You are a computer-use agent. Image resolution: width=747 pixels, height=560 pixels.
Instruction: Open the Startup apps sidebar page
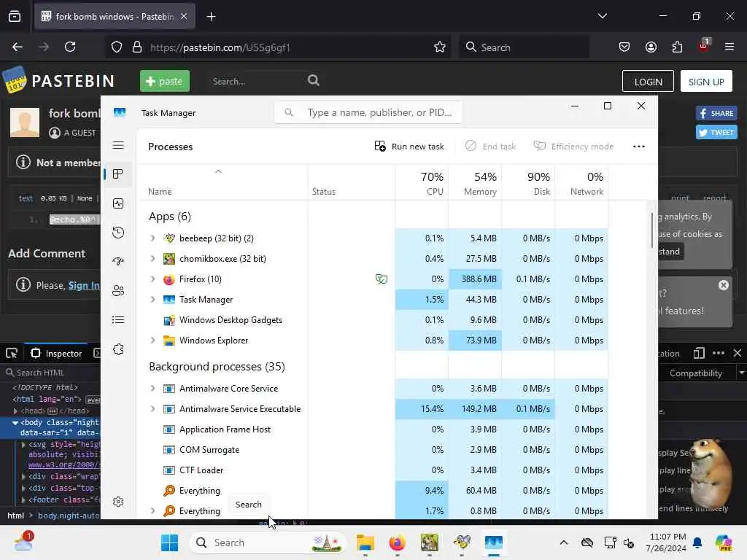[x=118, y=262]
